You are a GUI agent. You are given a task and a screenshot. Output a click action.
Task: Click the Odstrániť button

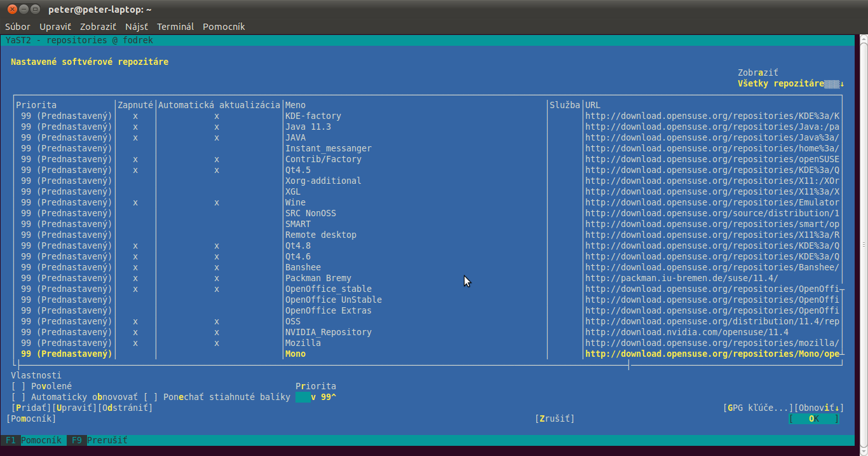(x=125, y=408)
